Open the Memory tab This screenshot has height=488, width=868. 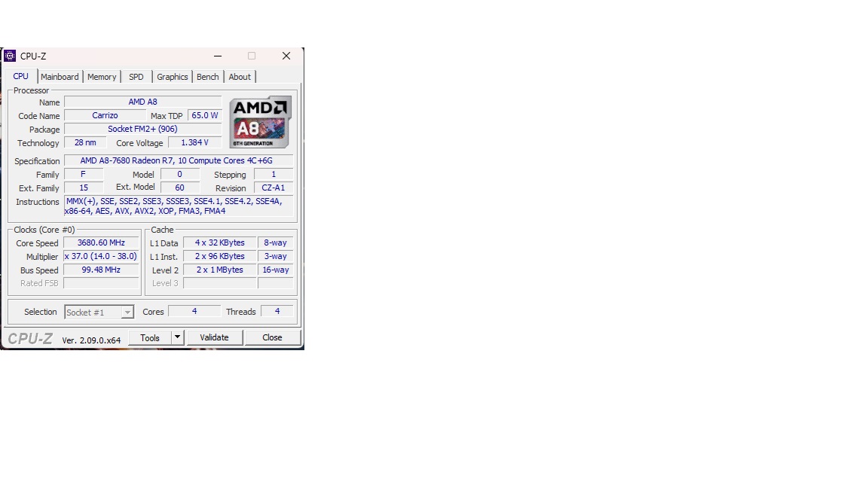102,77
